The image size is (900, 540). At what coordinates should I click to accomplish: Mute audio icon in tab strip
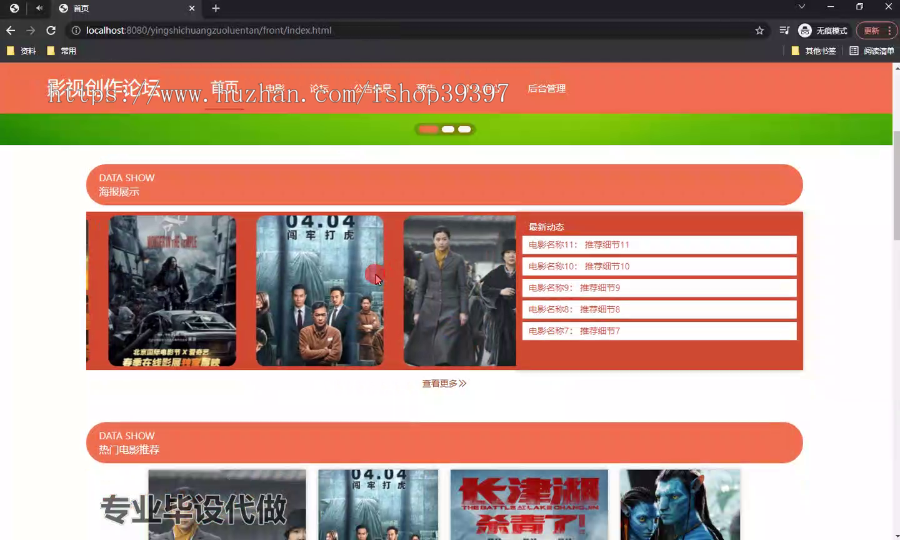point(39,8)
